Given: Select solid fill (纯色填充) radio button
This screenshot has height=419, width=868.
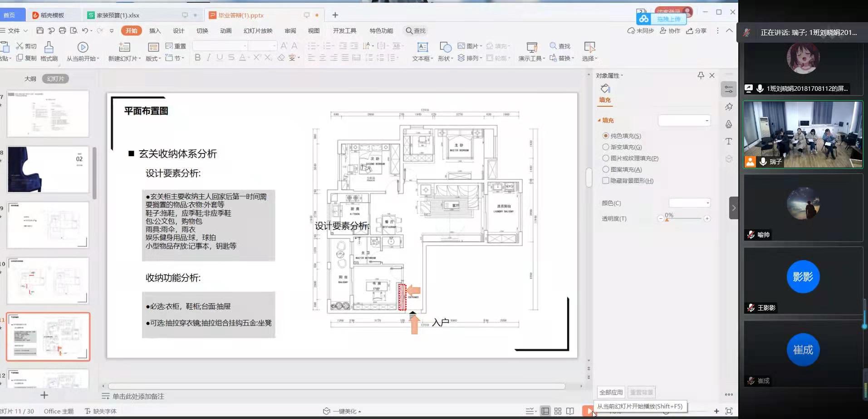Looking at the screenshot, I should coord(606,136).
